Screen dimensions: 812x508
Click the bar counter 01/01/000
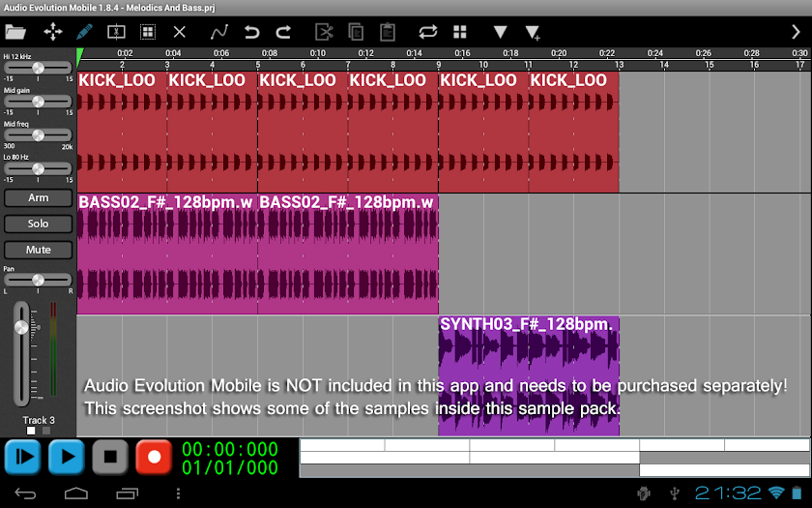coord(230,467)
